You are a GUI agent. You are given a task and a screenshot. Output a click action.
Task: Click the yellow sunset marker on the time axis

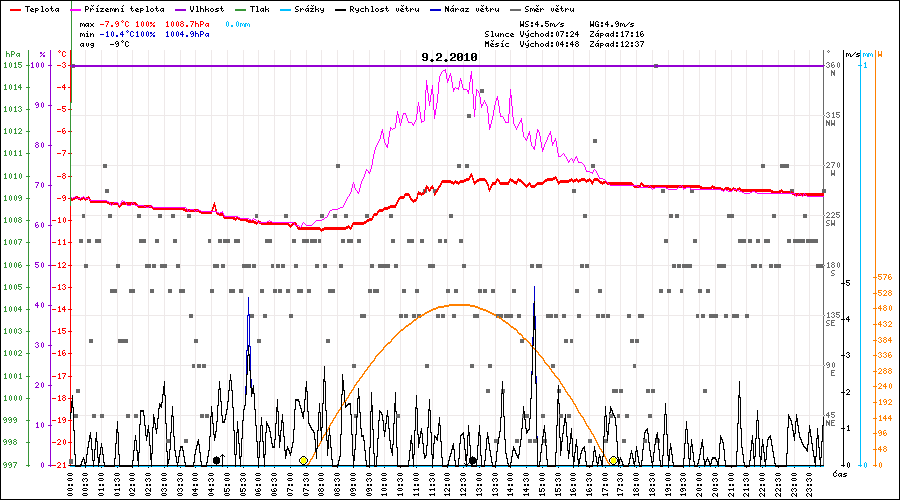click(613, 460)
